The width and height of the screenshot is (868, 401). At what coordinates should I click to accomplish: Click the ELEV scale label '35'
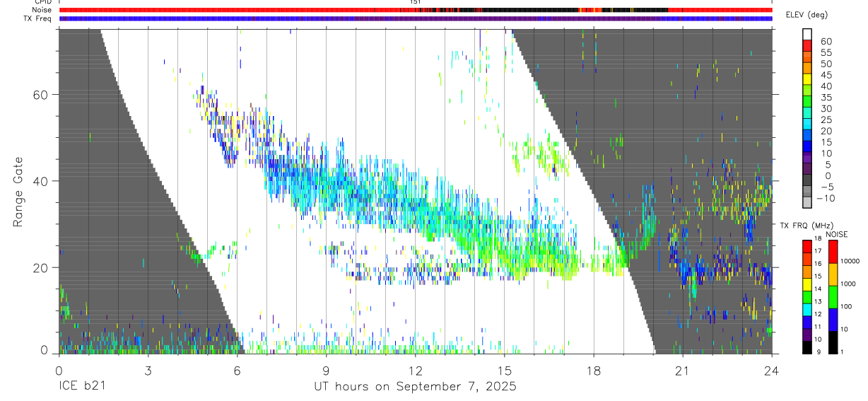(825, 98)
